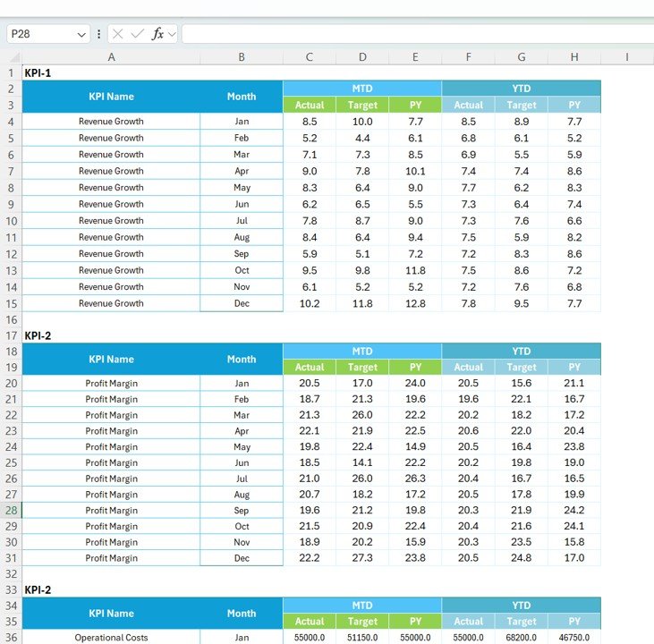The height and width of the screenshot is (644, 654).
Task: Click the Cancel X icon in formula bar
Action: pyautogui.click(x=117, y=34)
